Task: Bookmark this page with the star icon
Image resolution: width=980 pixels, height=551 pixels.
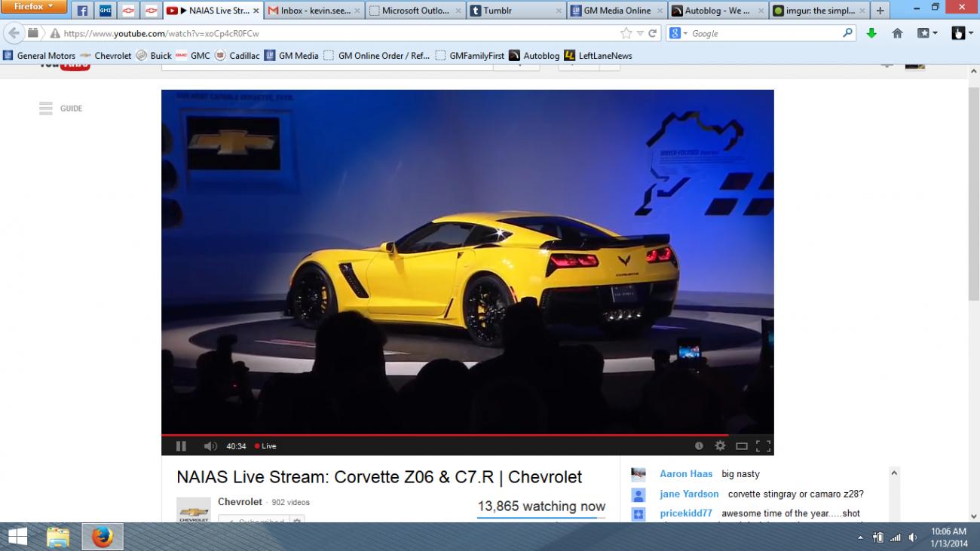Action: click(626, 33)
